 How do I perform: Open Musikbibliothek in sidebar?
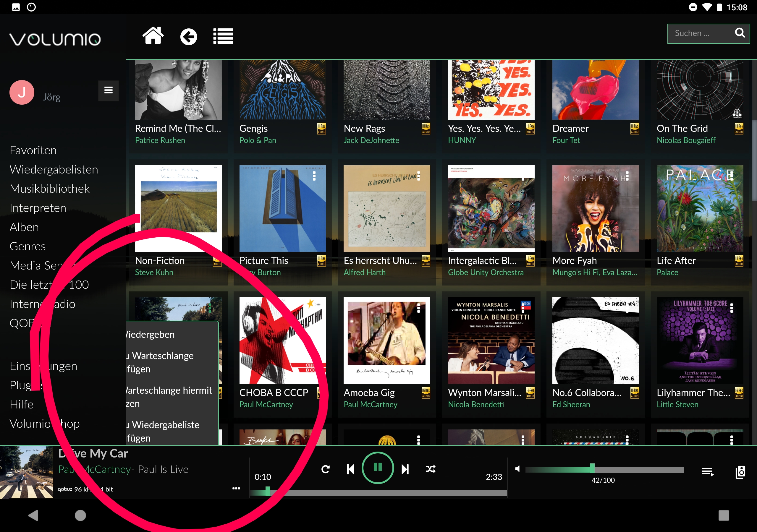[49, 189]
